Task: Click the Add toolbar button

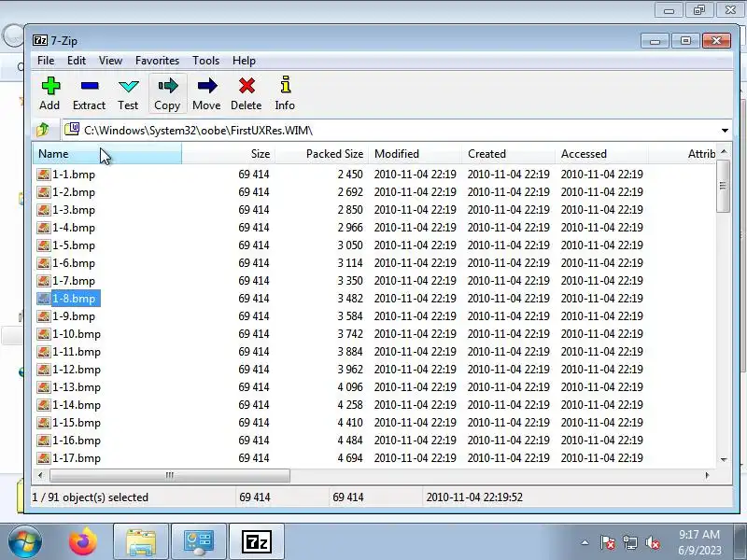Action: coord(50,94)
